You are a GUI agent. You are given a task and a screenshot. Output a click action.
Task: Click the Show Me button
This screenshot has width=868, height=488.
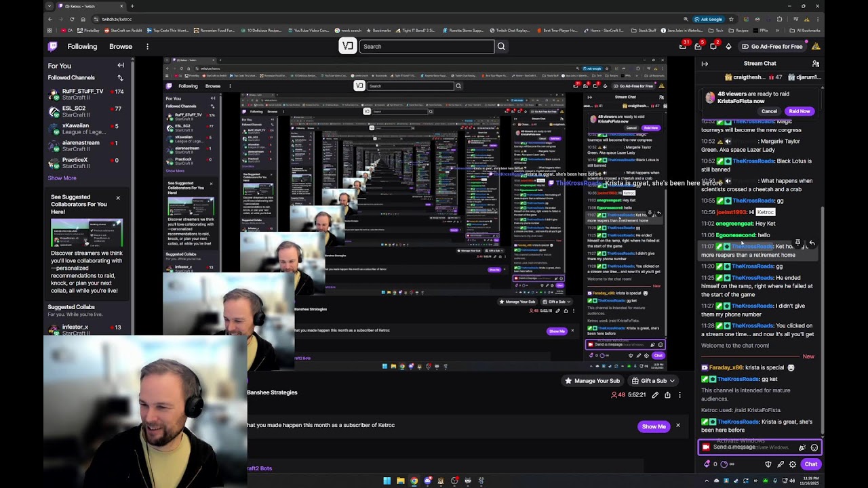tap(654, 426)
